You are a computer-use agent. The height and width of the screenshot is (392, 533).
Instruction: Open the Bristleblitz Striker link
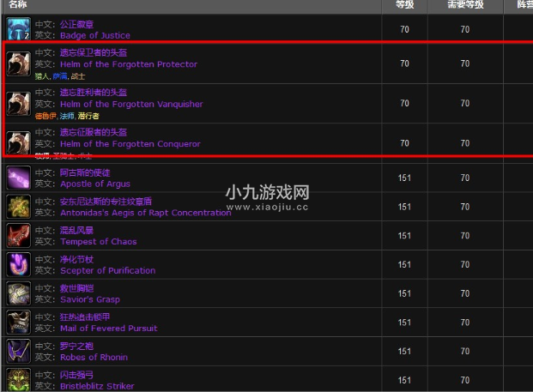97,386
